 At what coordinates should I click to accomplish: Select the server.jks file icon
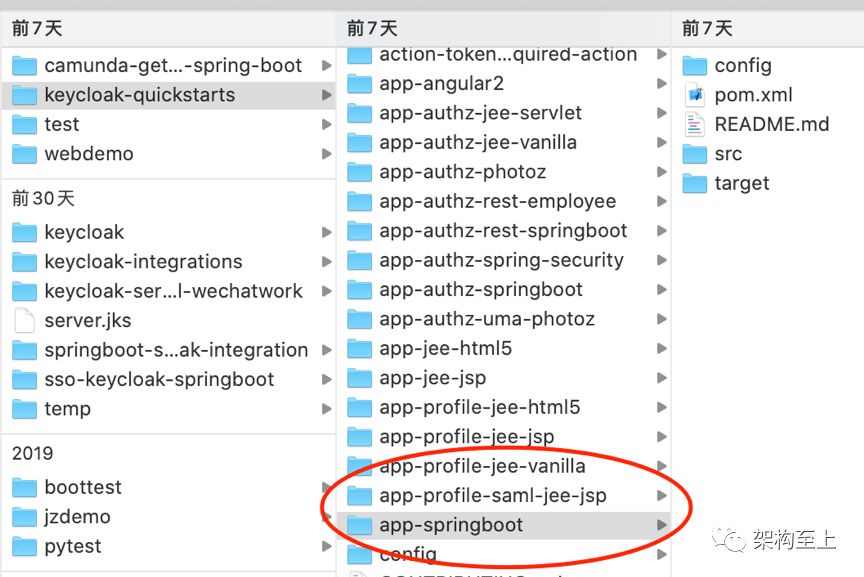[24, 320]
